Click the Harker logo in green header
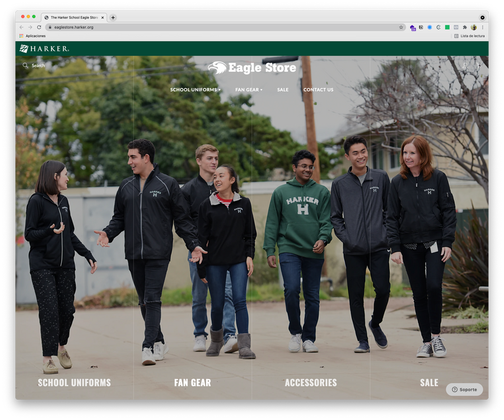The width and height of the screenshot is (504, 420). 44,49
